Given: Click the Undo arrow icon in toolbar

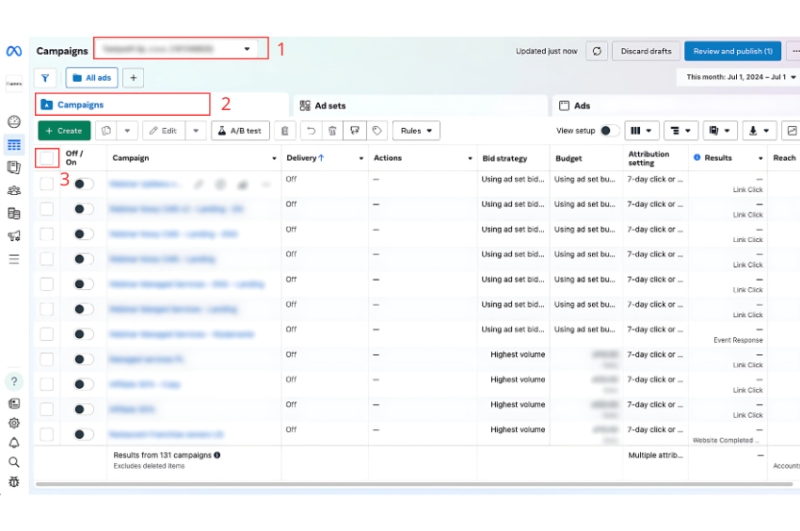Looking at the screenshot, I should 311,131.
